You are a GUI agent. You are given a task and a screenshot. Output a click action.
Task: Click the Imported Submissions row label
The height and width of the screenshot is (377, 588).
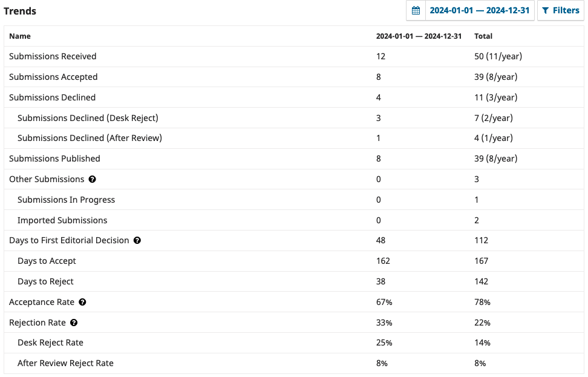coord(62,220)
